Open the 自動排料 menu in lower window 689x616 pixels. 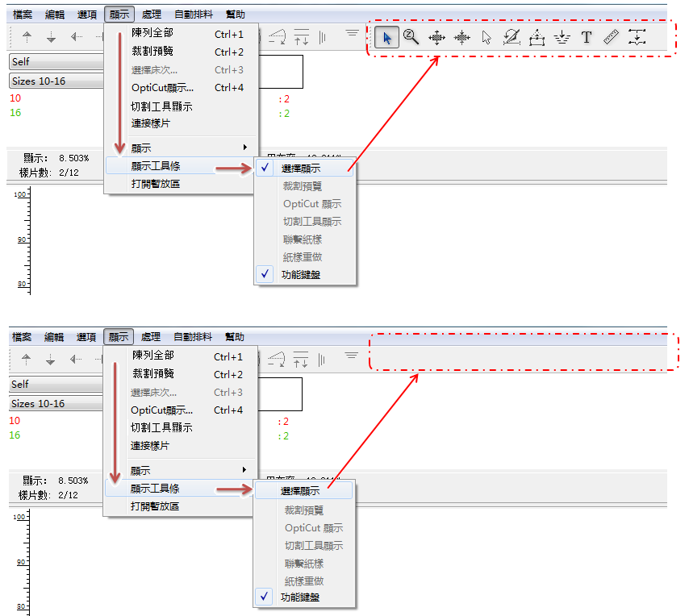click(193, 337)
